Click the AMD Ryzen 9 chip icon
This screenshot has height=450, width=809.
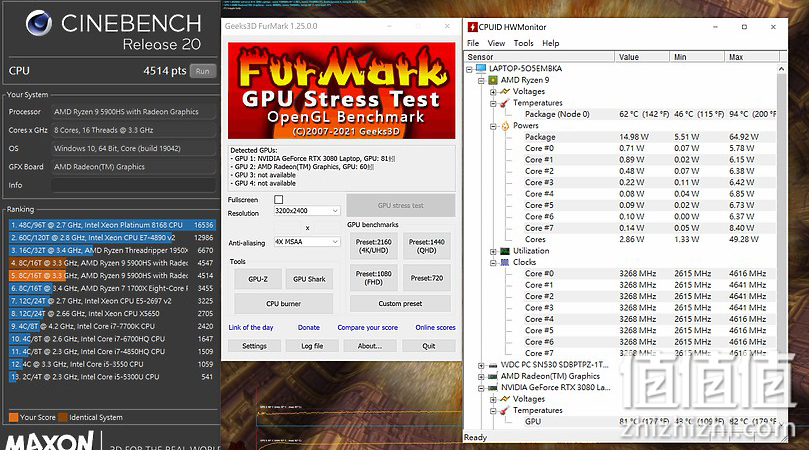point(493,80)
